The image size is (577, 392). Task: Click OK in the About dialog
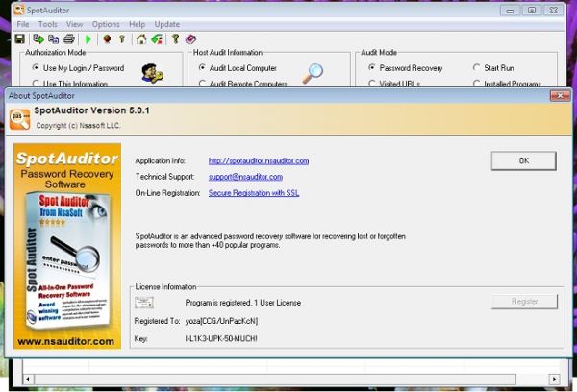(x=524, y=160)
